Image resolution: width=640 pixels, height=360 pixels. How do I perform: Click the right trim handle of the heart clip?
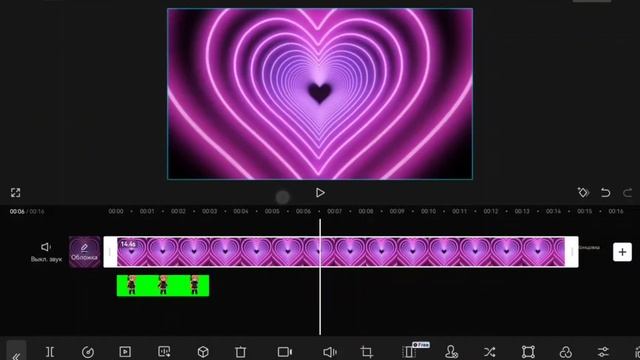click(571, 252)
